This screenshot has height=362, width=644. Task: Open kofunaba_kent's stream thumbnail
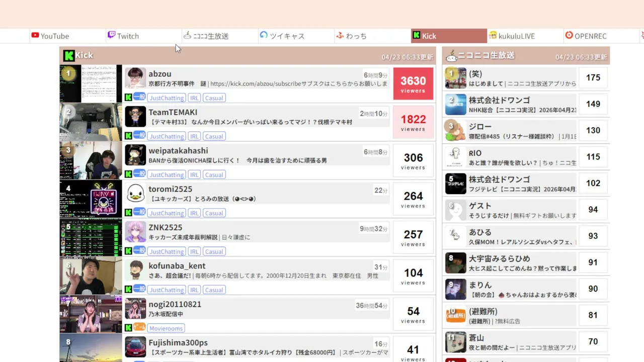pos(91,276)
